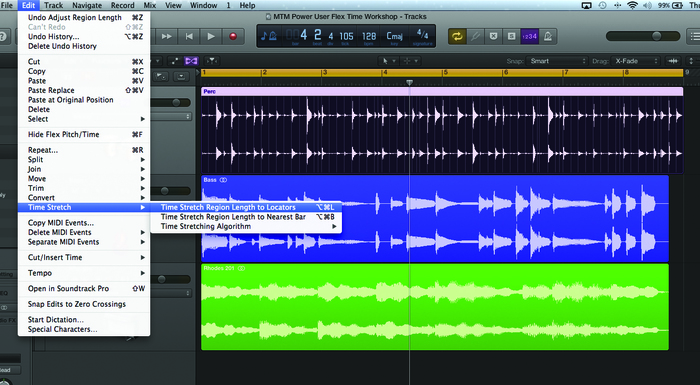700x385 pixels.
Task: Expand the Tempo submenu
Action: [84, 273]
